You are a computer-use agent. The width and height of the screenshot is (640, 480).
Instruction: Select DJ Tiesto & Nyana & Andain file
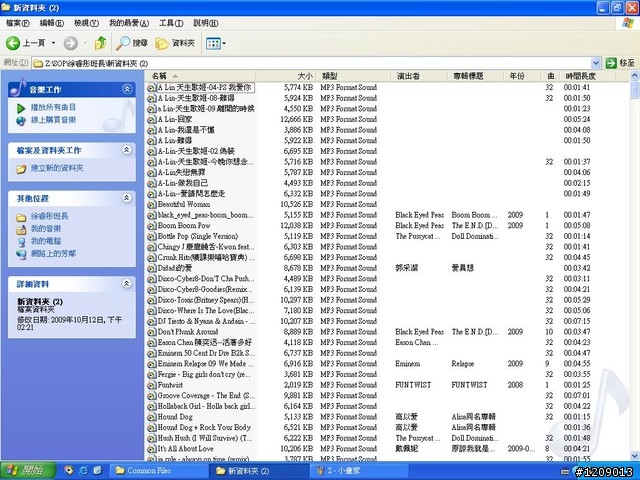pyautogui.click(x=207, y=321)
